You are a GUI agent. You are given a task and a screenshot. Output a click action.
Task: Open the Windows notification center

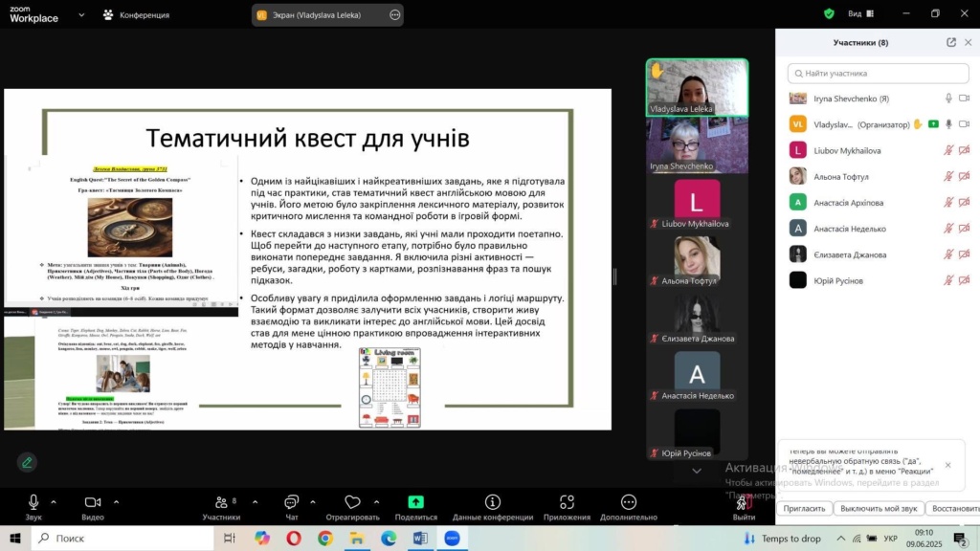(x=961, y=538)
